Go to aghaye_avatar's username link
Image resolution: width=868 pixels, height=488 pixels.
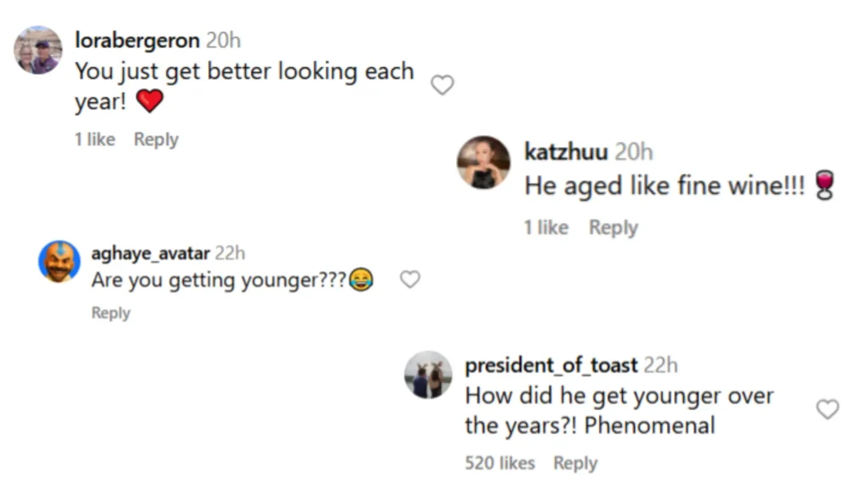click(150, 252)
